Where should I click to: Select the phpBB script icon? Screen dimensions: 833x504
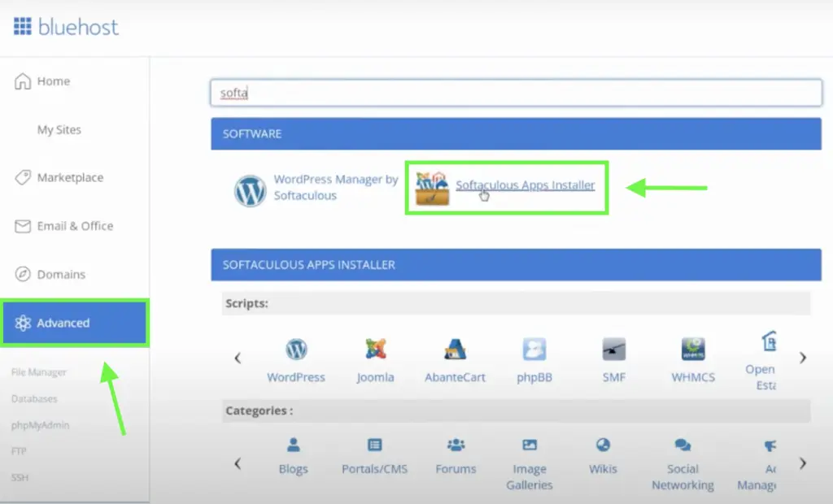click(x=534, y=349)
